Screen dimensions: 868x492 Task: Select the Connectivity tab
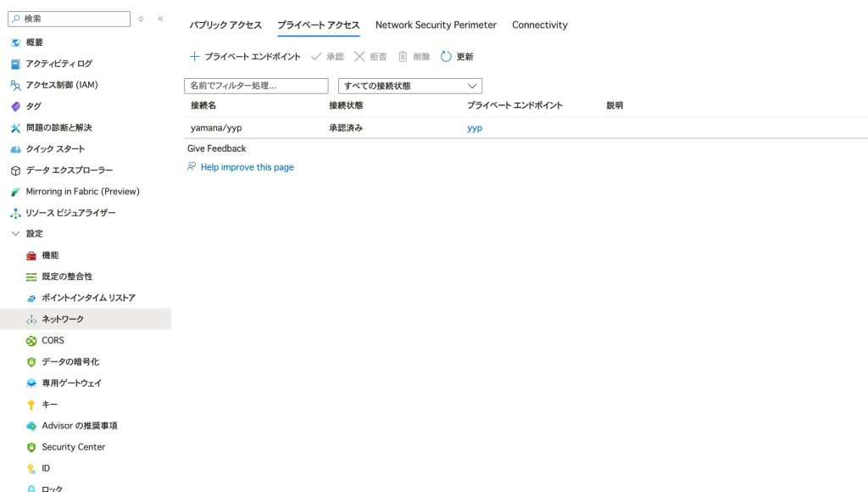tap(539, 25)
